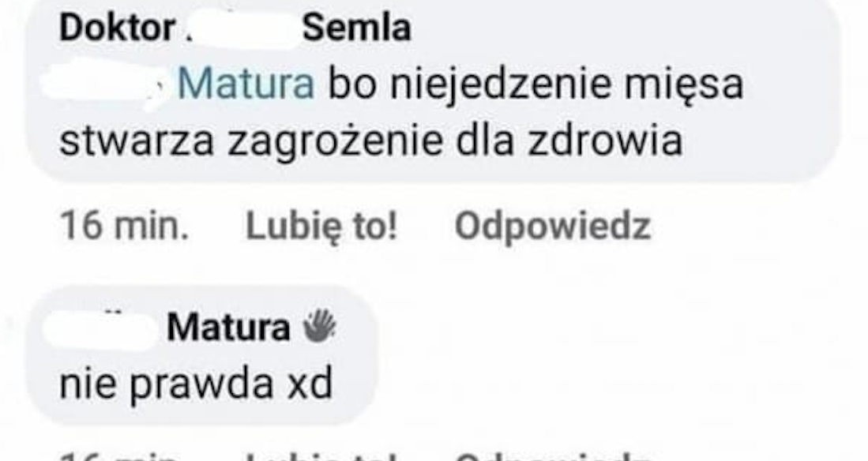Click the "nie prawda xd" comment text

click(195, 385)
